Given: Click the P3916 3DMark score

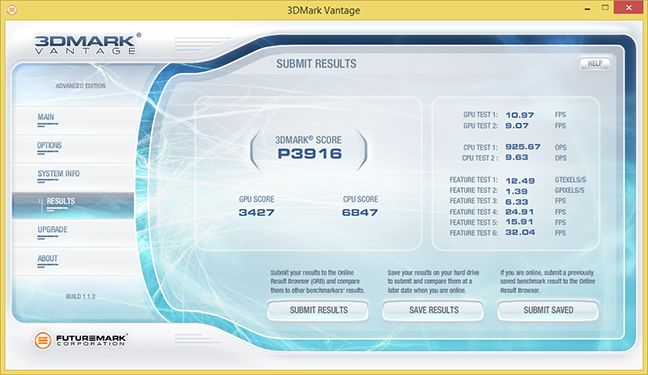Looking at the screenshot, I should [x=310, y=154].
